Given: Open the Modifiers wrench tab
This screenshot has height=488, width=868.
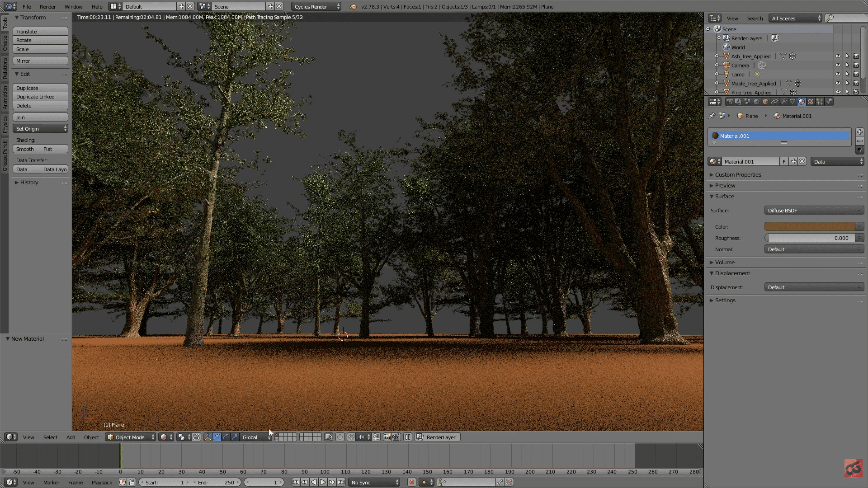Looking at the screenshot, I should click(x=783, y=102).
